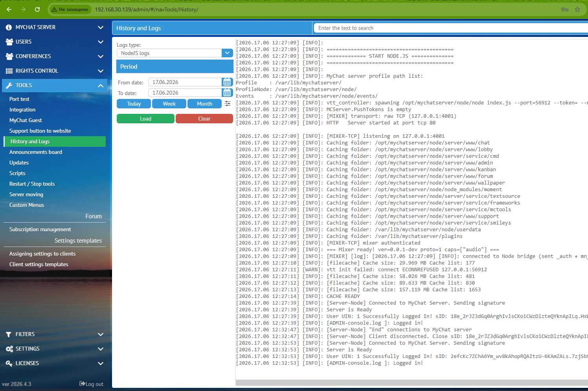
Task: Open MyChat Guest settings
Action: [x=26, y=121]
